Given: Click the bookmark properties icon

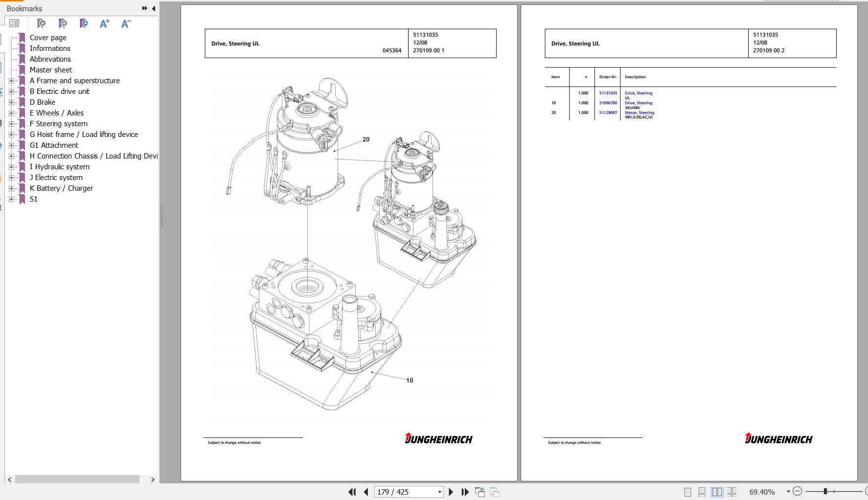Looking at the screenshot, I should [84, 23].
